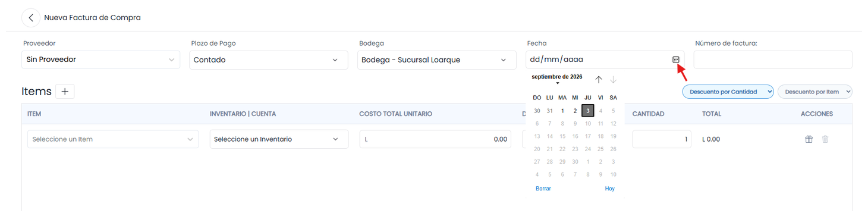The height and width of the screenshot is (217, 868).
Task: Open Descuento por Item dropdown
Action: point(815,92)
